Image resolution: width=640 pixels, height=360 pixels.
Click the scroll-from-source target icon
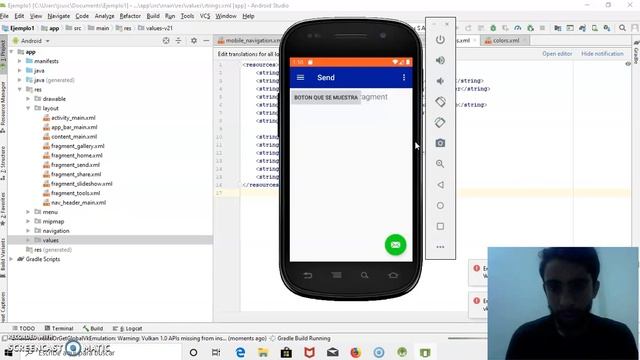[166, 41]
